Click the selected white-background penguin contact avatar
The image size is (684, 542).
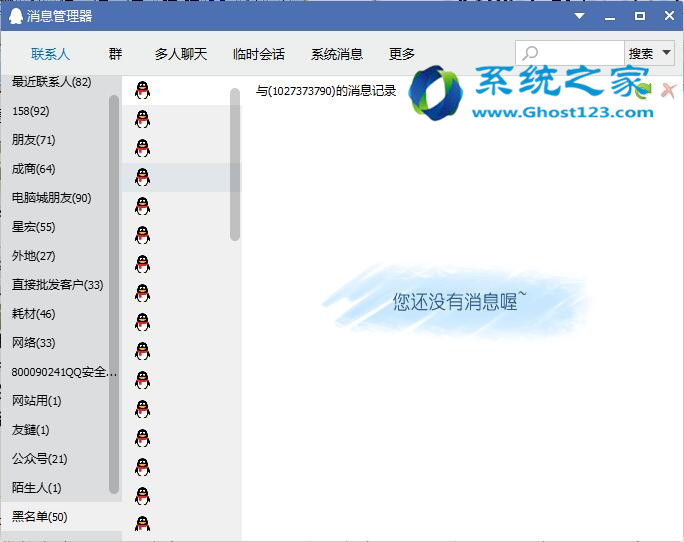point(142,90)
